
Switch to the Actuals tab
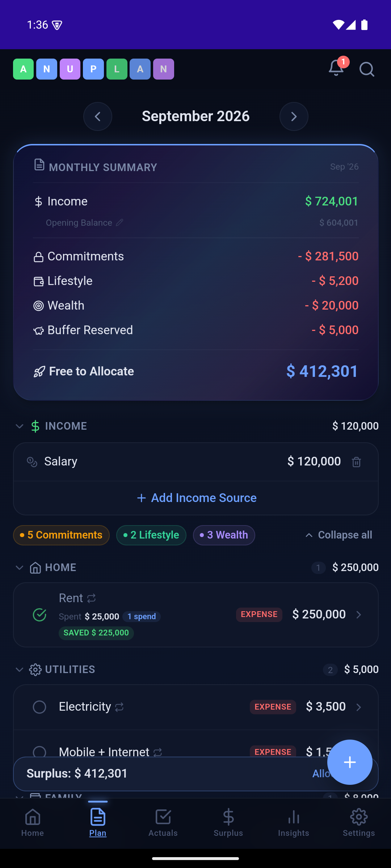coord(163,823)
